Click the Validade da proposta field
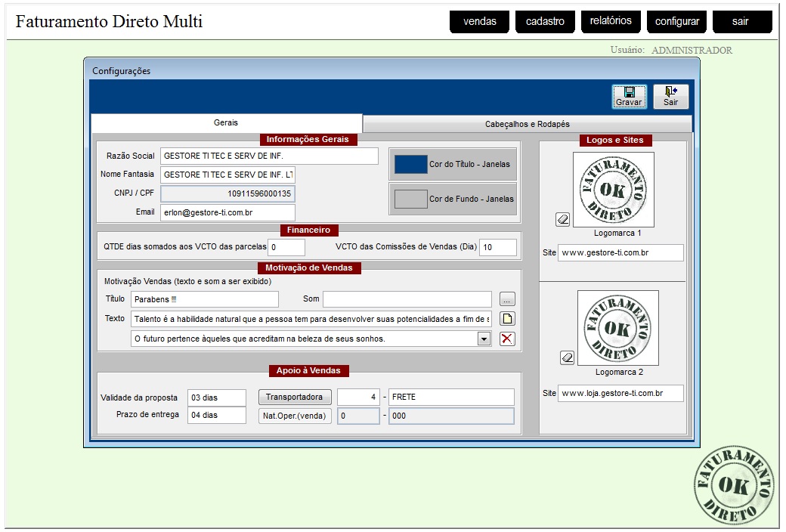This screenshot has height=532, width=786. (x=216, y=397)
